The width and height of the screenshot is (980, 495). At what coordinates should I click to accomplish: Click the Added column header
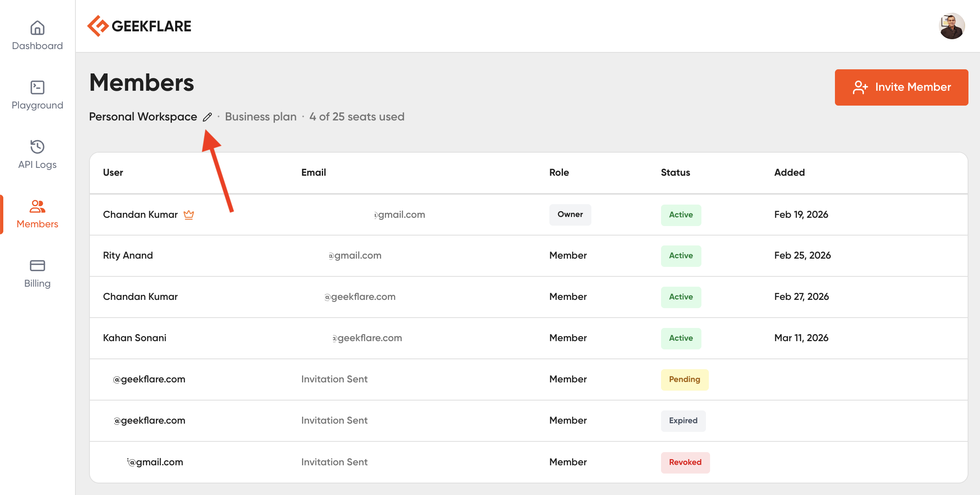789,172
